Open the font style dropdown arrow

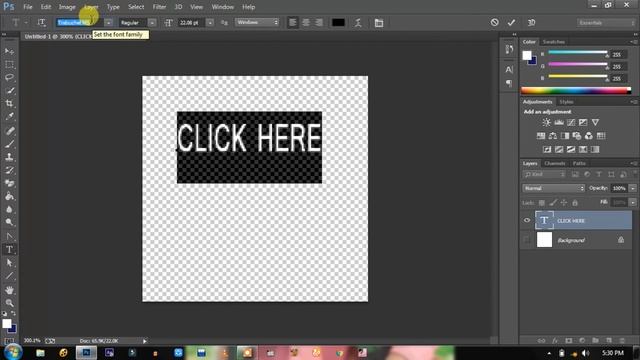(x=152, y=23)
